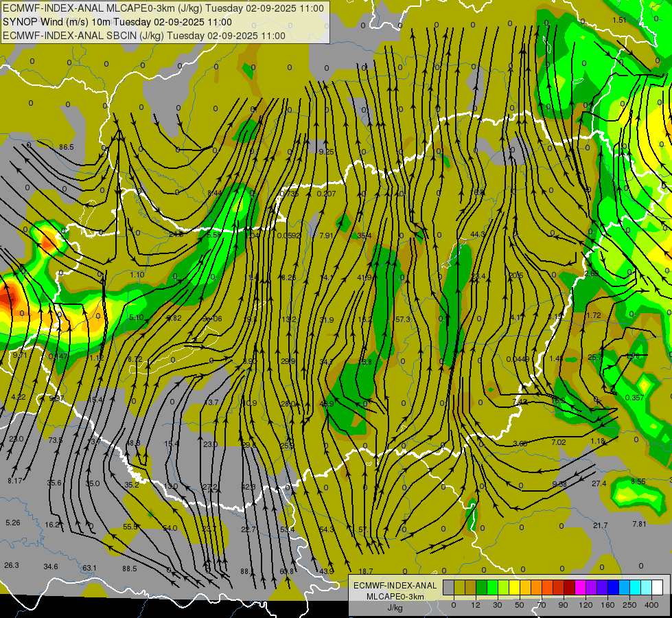The height and width of the screenshot is (618, 672).
Task: Click the pure blue legend swatch
Action: click(613, 587)
